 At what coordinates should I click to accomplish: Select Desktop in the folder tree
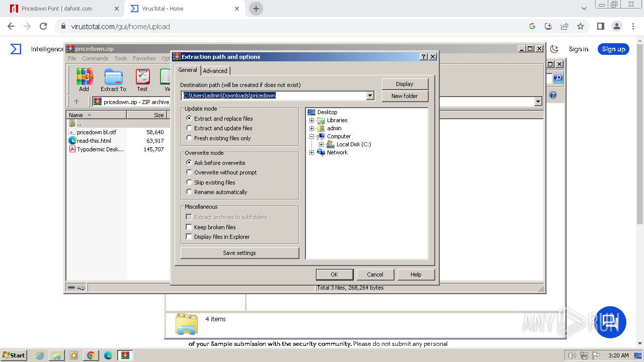click(x=327, y=112)
